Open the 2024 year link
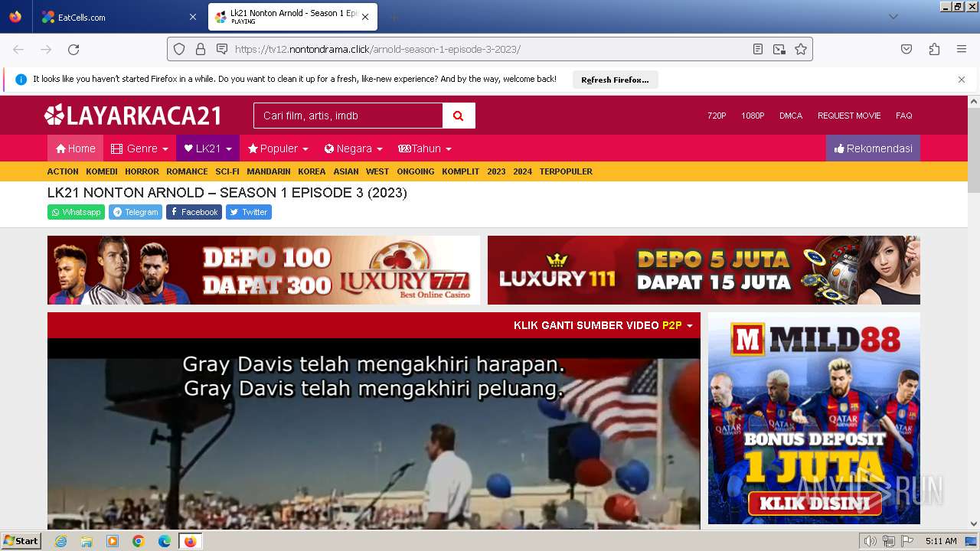Viewport: 980px width, 551px height. pyautogui.click(x=522, y=171)
